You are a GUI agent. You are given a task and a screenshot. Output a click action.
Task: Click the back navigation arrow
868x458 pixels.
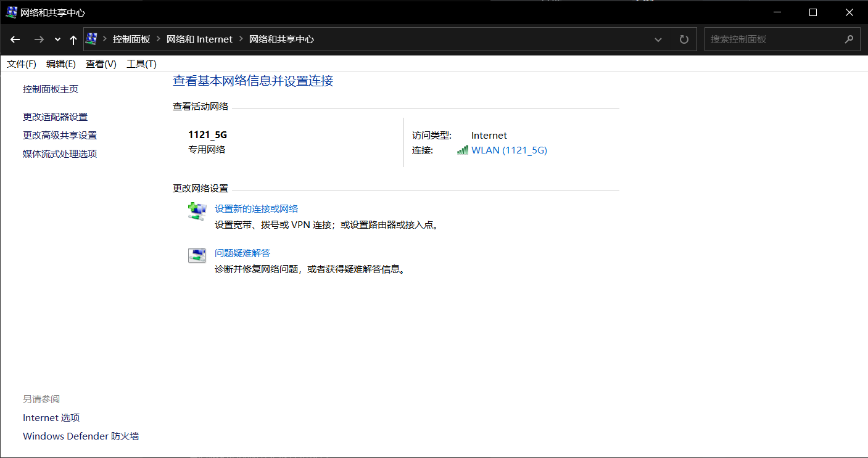pyautogui.click(x=15, y=39)
